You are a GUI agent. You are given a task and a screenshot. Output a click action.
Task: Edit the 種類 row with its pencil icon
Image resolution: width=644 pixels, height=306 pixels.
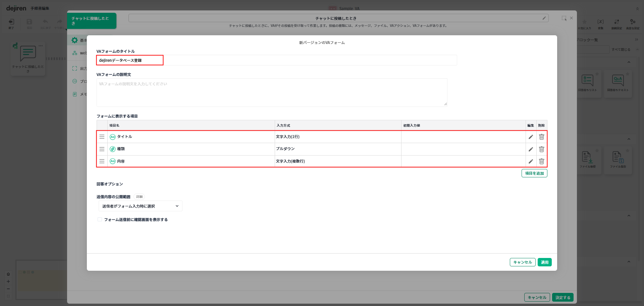coord(531,149)
